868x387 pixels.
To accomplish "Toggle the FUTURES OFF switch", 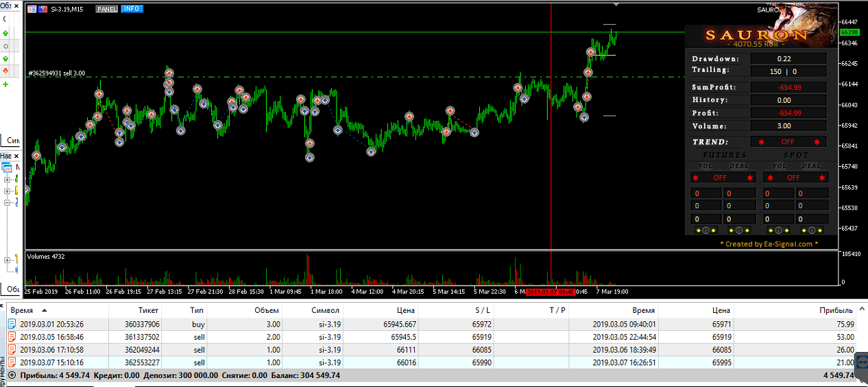I will [720, 177].
